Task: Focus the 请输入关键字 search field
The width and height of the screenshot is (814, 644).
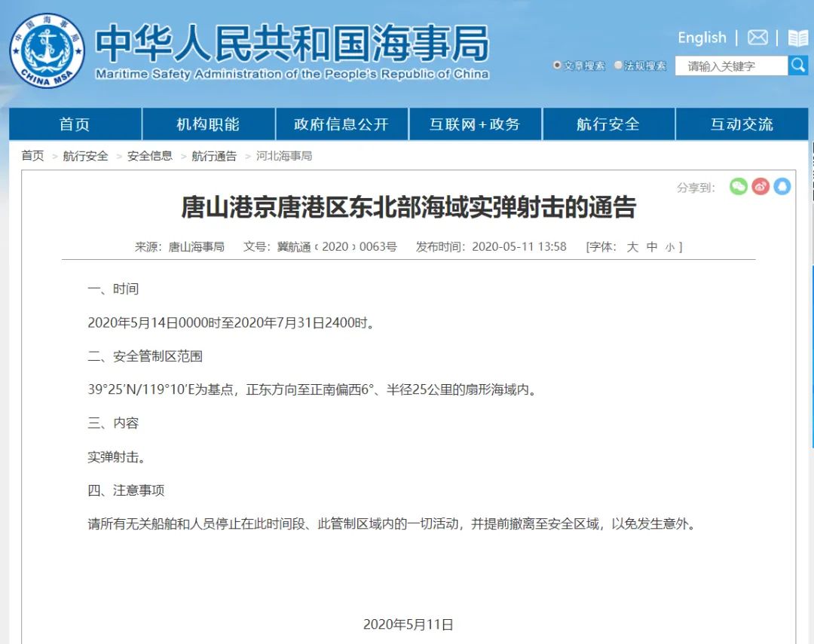Action: click(731, 66)
